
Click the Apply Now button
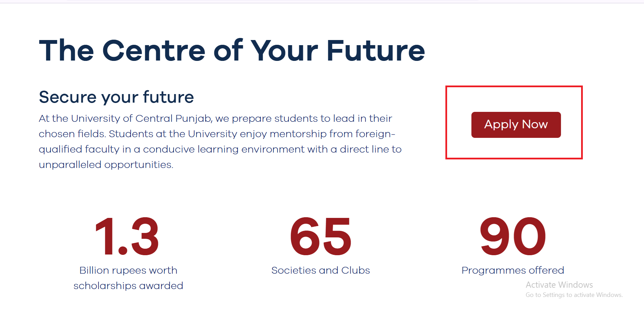tap(516, 125)
